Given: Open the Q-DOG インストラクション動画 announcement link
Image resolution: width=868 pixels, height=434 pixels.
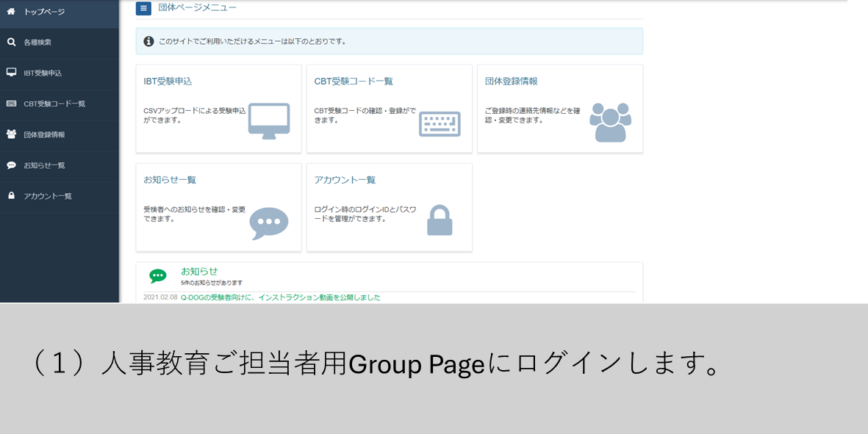Looking at the screenshot, I should pyautogui.click(x=281, y=297).
